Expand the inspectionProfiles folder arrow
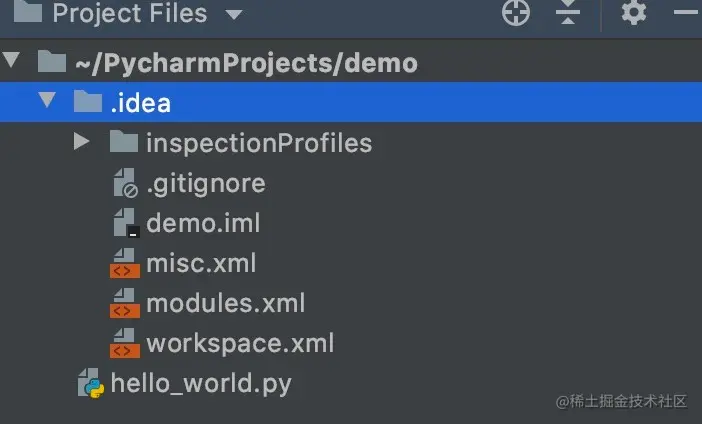The height and width of the screenshot is (424, 702). click(x=82, y=143)
